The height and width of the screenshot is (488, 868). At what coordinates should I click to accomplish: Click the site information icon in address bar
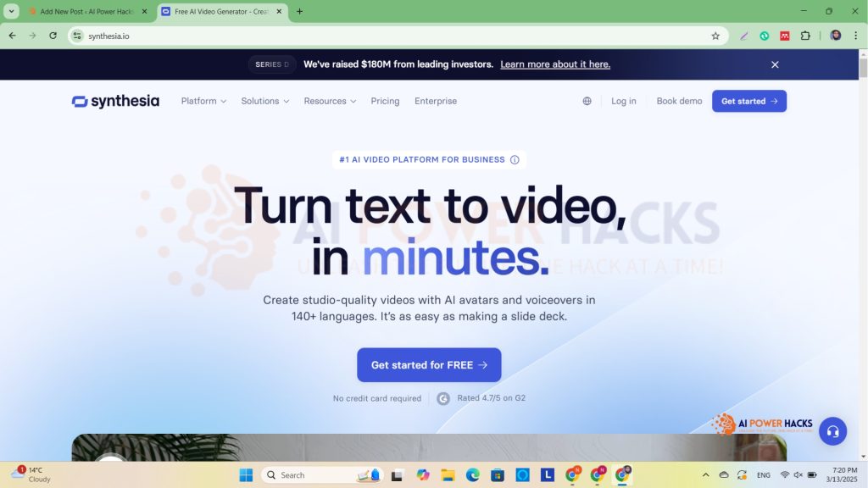pos(77,36)
